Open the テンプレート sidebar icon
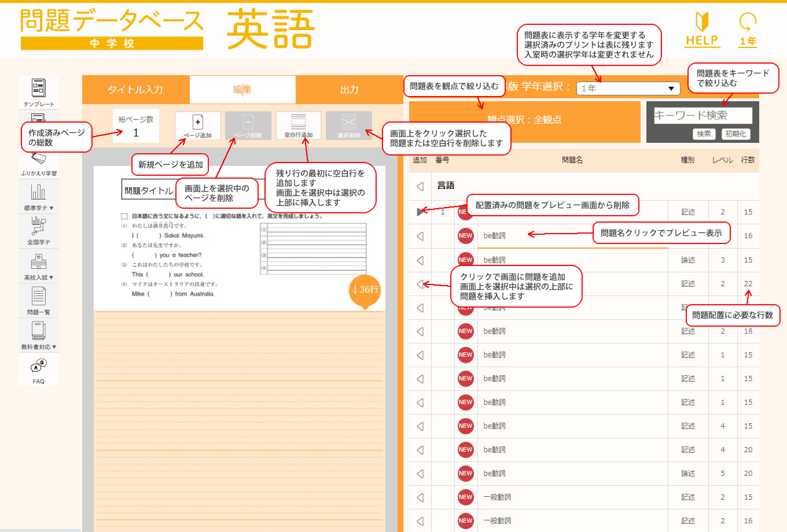This screenshot has width=787, height=532. (38, 93)
